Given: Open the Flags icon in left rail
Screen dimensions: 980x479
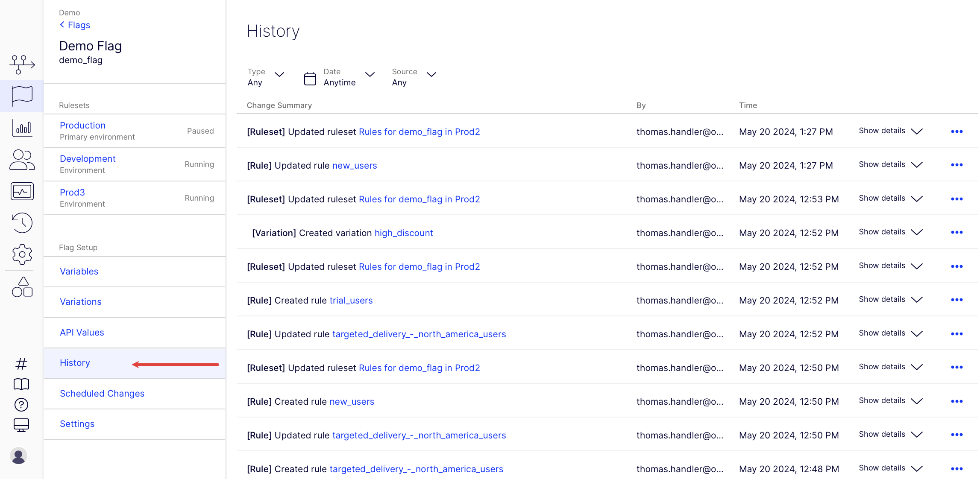Looking at the screenshot, I should pyautogui.click(x=22, y=96).
